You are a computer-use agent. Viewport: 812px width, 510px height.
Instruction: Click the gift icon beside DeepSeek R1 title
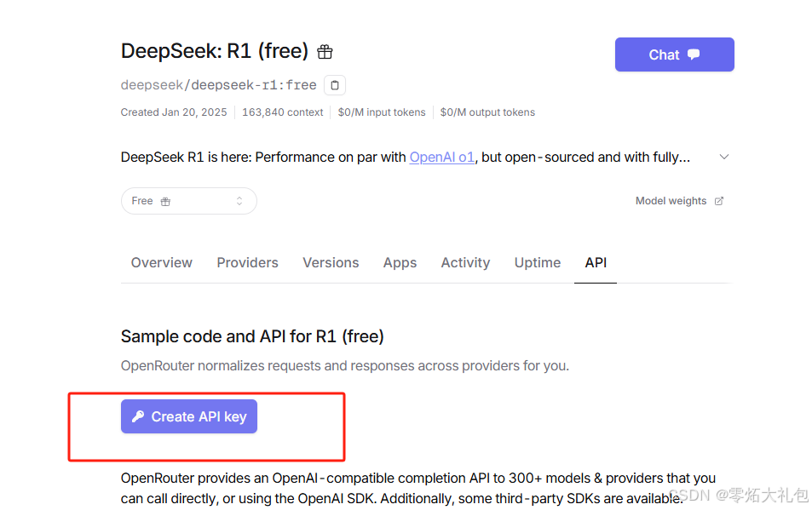point(325,52)
